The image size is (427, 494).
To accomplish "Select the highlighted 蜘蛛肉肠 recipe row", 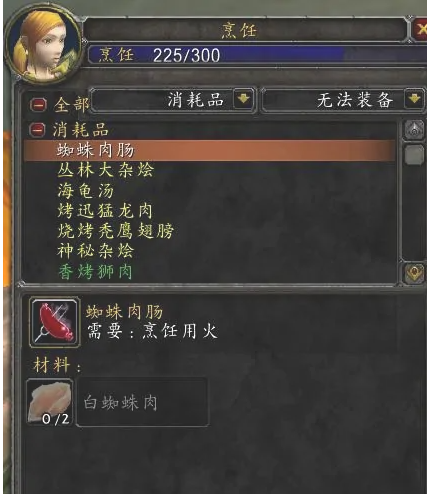I will click(209, 151).
